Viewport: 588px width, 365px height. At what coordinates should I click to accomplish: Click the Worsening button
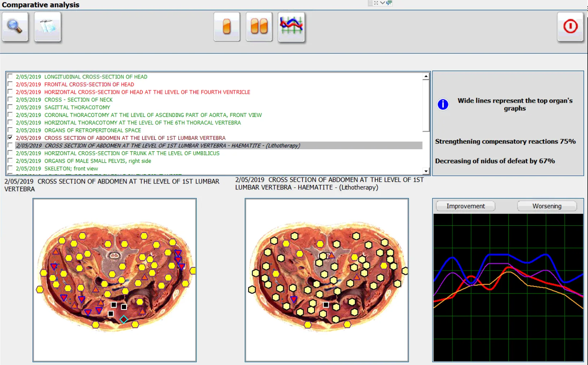coord(547,206)
